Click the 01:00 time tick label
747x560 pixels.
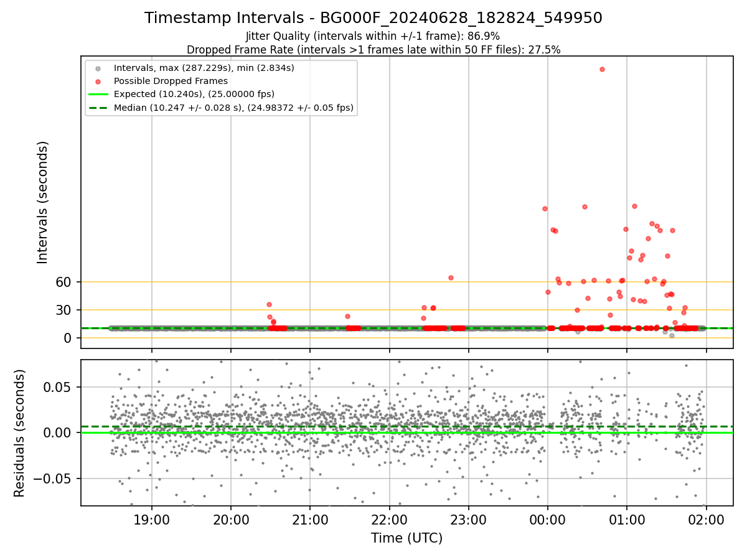tap(627, 520)
